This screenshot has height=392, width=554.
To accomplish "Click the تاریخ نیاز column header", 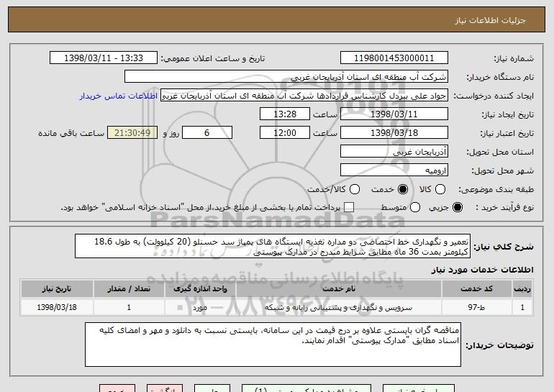I will coord(57,289).
